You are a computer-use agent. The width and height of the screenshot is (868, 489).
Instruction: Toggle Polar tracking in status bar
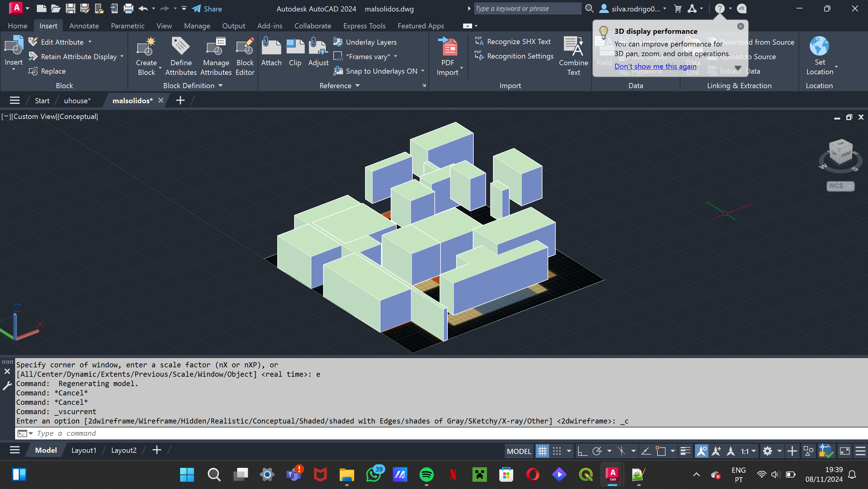597,451
